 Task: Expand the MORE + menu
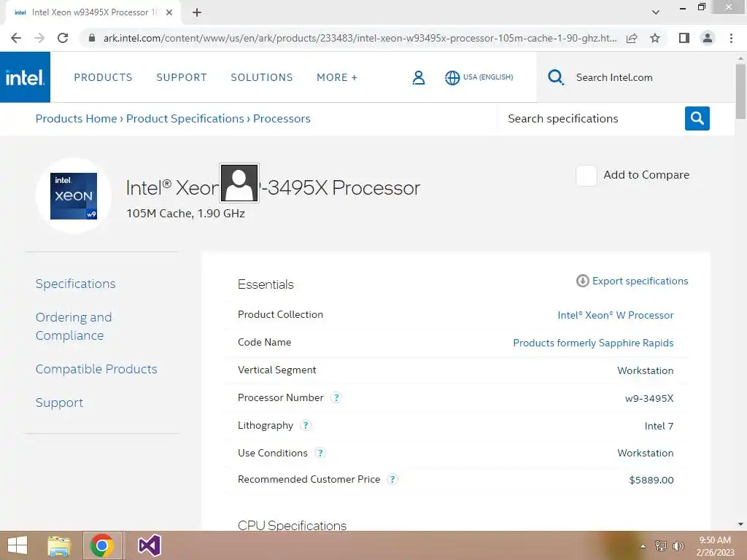(x=337, y=77)
